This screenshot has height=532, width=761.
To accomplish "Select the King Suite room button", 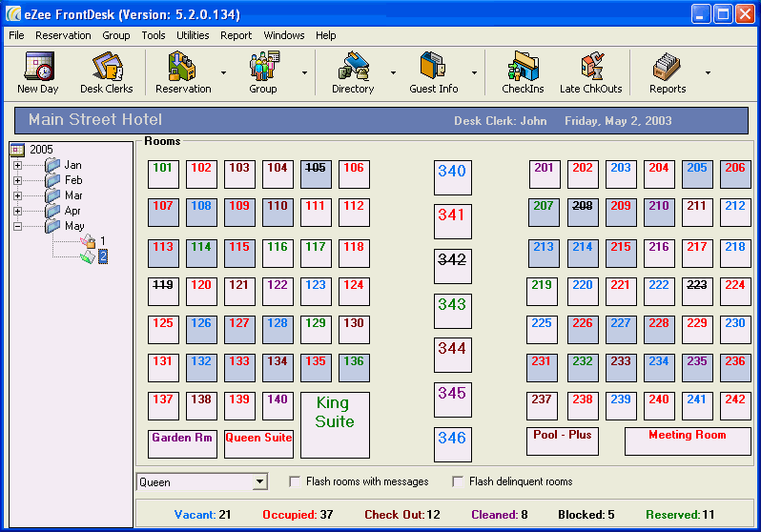I will [335, 425].
